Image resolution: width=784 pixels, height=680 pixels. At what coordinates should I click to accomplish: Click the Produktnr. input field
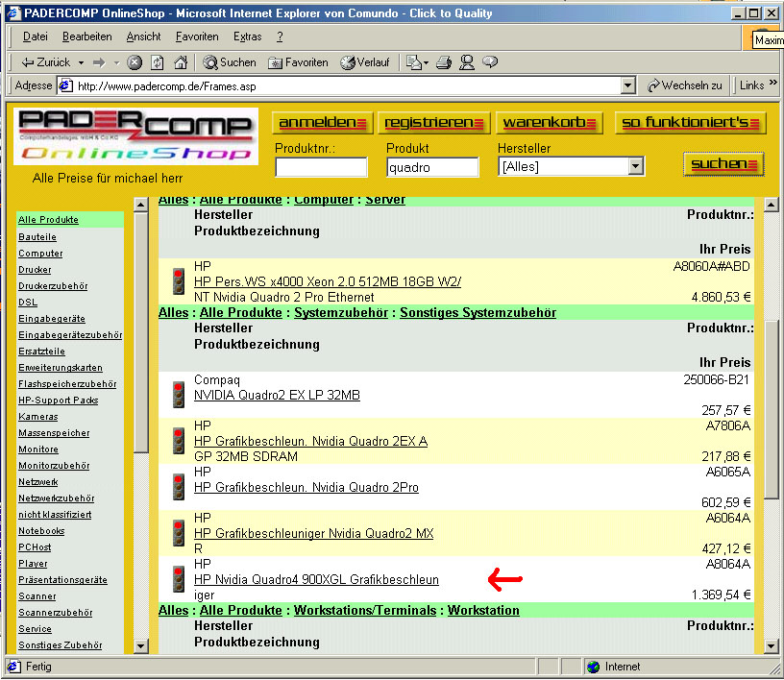[321, 167]
